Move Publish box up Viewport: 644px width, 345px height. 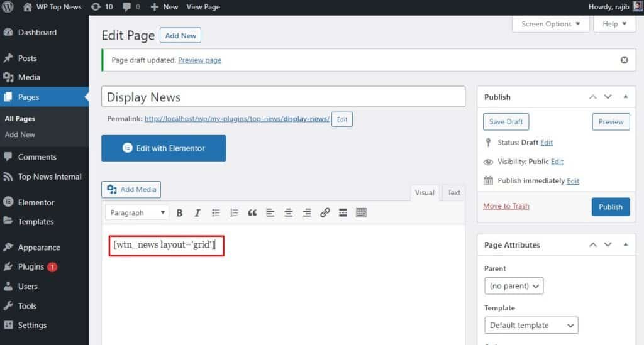592,97
